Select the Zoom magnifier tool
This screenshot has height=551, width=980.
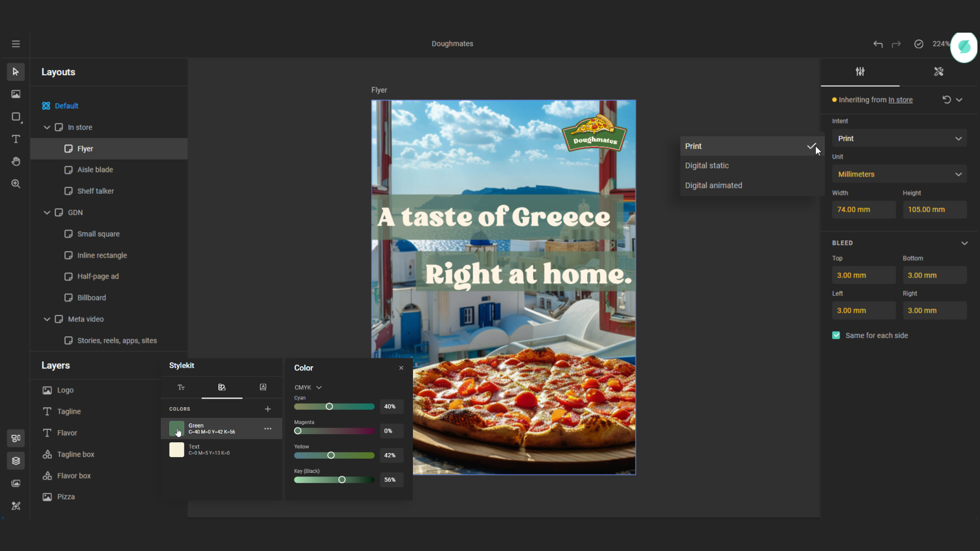[16, 184]
